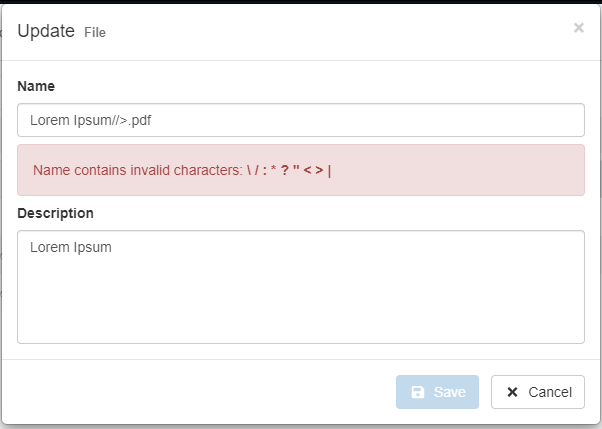Viewport: 602px width, 429px height.
Task: Click blank footer area left of Save
Action: [x=200, y=392]
